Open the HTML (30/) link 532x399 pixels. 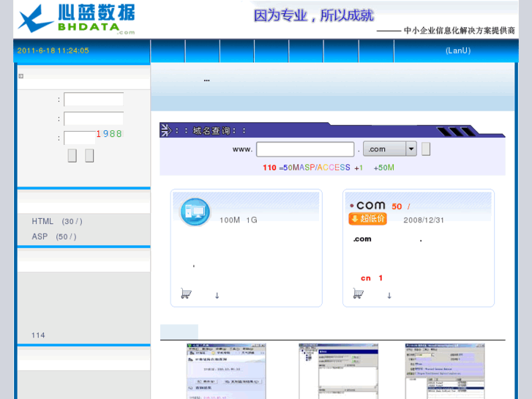tap(57, 221)
